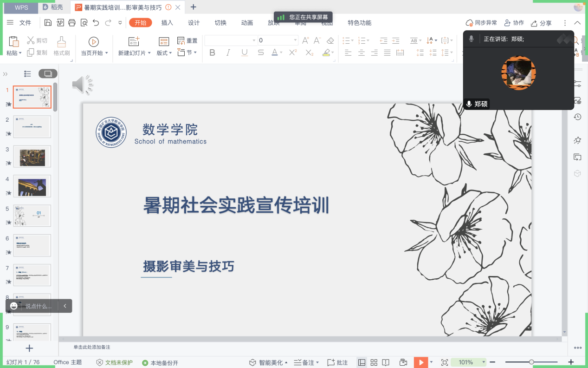Click the notes field 单击此处添加备注
Viewport: 588px width, 368px height.
[x=92, y=347]
